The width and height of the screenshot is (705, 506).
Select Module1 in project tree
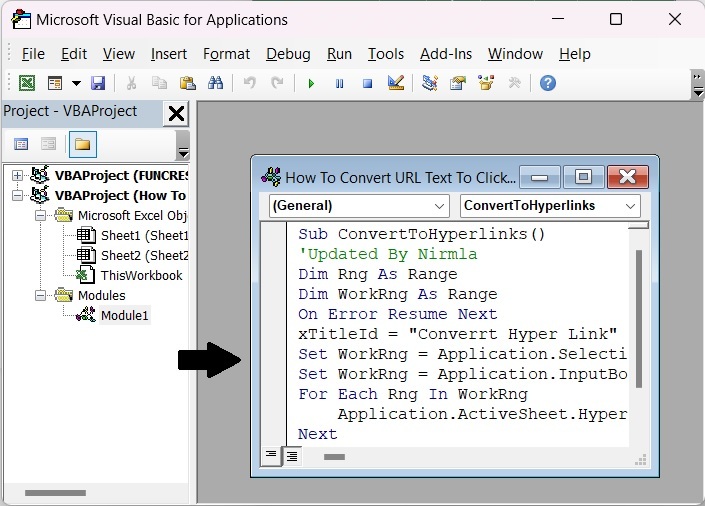[125, 315]
